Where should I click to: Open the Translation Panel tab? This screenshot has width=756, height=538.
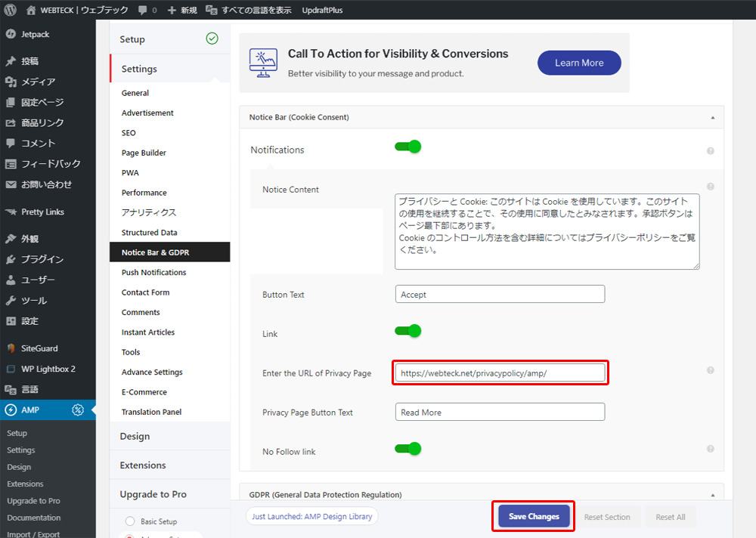pyautogui.click(x=151, y=412)
